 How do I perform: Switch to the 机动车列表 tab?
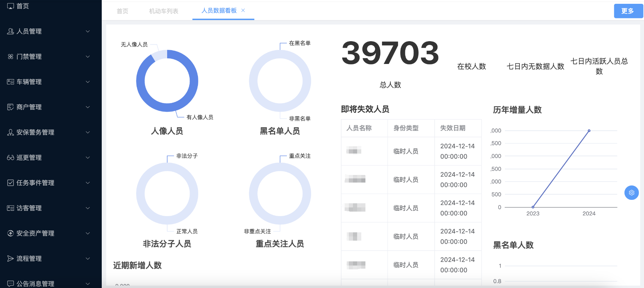click(x=164, y=11)
